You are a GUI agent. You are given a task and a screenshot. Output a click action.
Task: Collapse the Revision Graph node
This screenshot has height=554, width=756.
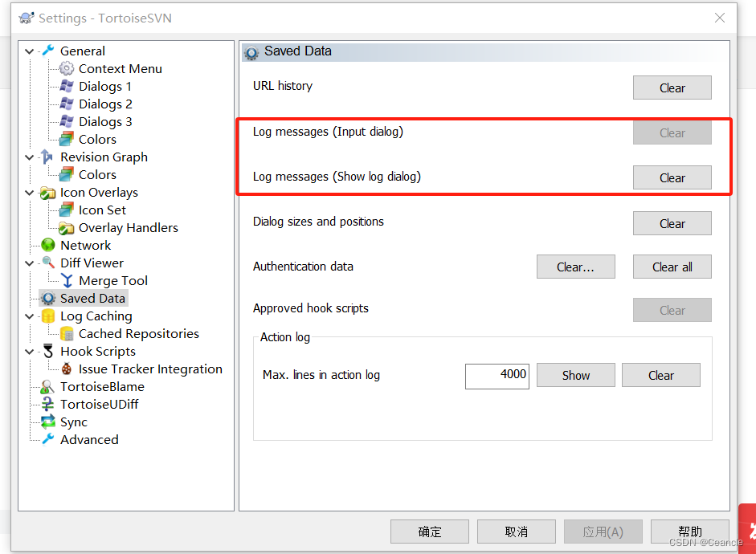tap(30, 157)
